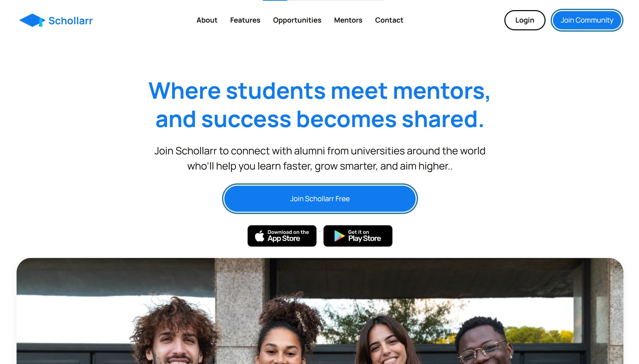Click the Join Schollarr Free button

tap(320, 199)
